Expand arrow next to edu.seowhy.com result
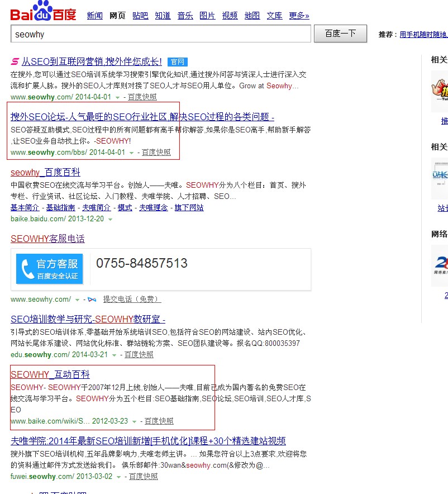448x494 pixels. [x=115, y=355]
